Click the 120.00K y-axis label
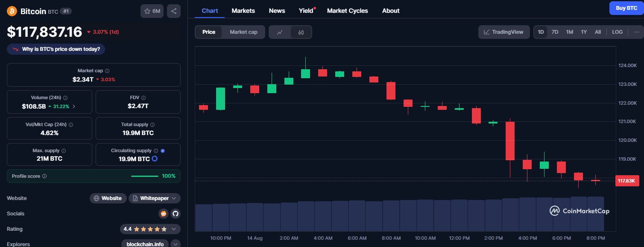Screen dimensions: 644x247 point(628,140)
